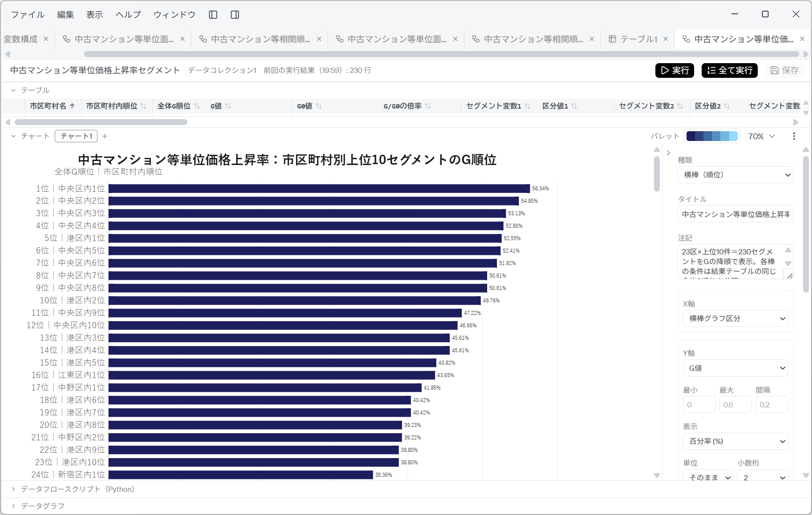This screenshot has width=812, height=515.
Task: Sort by 区分値2 column icon
Action: click(x=727, y=106)
